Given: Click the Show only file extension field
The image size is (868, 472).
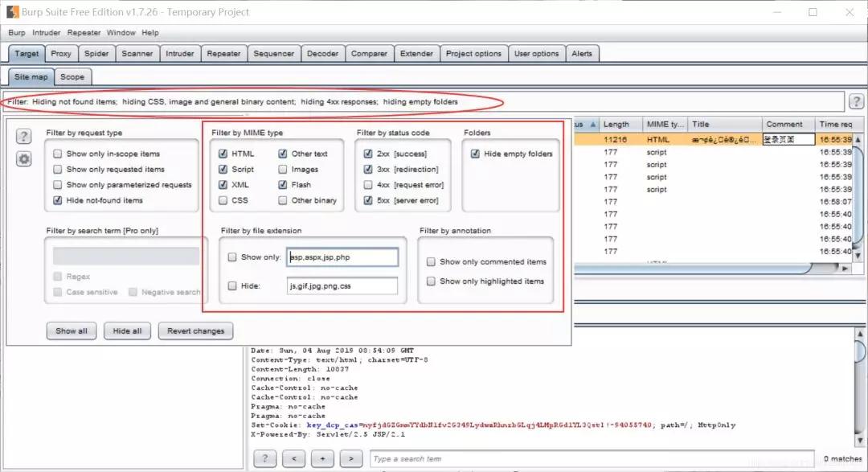Looking at the screenshot, I should tap(342, 257).
